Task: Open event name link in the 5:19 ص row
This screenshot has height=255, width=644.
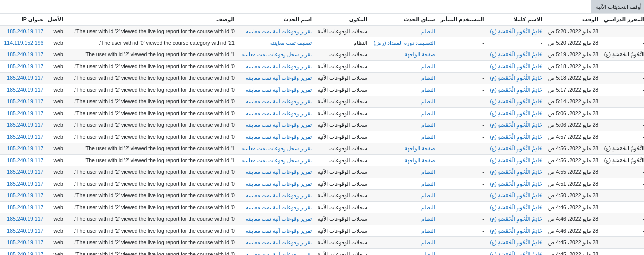Action: click(x=276, y=55)
